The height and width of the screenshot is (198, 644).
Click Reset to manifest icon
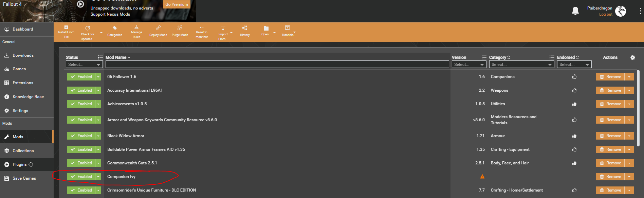point(202,28)
